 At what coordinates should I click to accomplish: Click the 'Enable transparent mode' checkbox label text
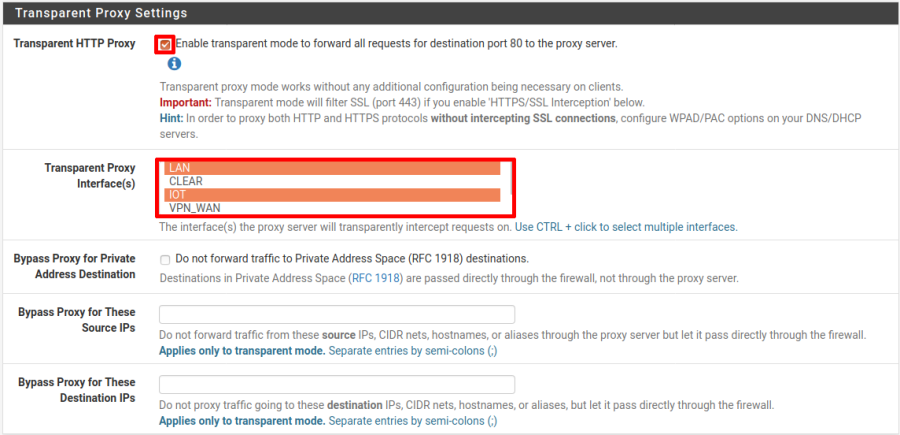click(397, 44)
